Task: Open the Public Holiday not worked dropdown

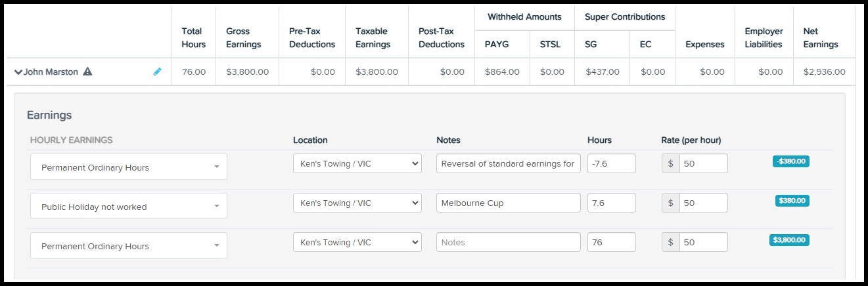Action: click(129, 207)
